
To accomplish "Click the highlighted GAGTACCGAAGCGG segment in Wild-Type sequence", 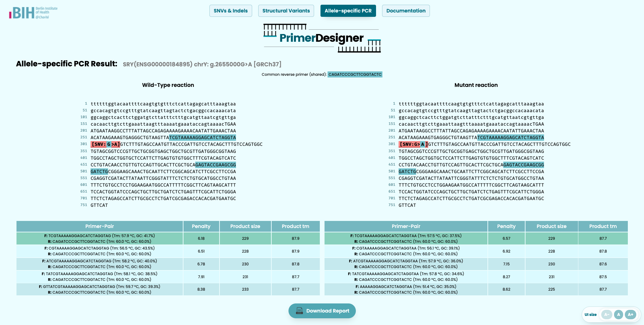I will point(216,165).
